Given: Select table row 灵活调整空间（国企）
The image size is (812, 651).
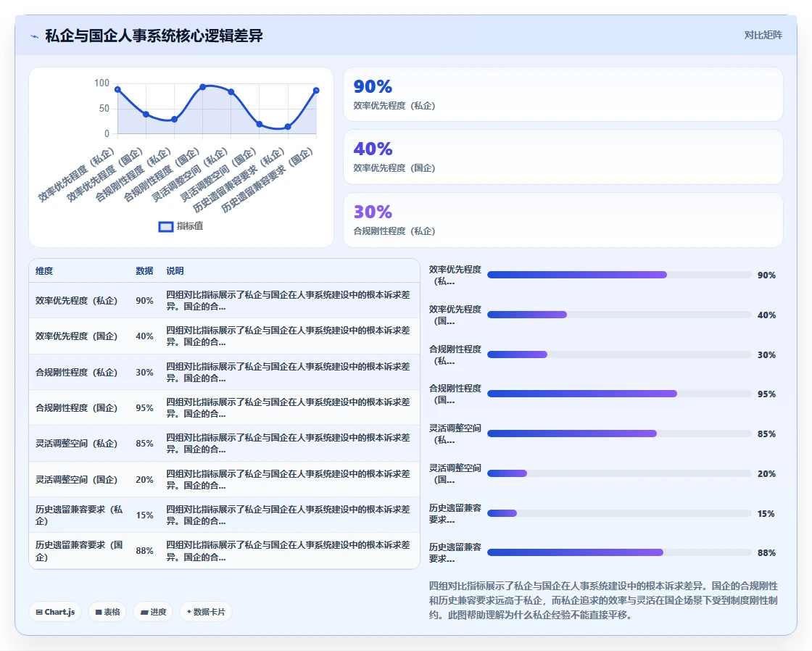Looking at the screenshot, I should [x=224, y=480].
